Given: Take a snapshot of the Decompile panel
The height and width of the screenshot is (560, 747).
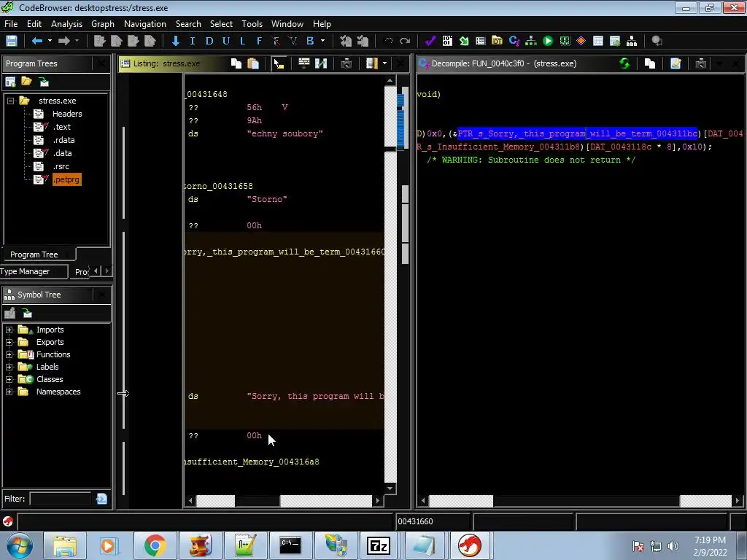Looking at the screenshot, I should pos(700,63).
